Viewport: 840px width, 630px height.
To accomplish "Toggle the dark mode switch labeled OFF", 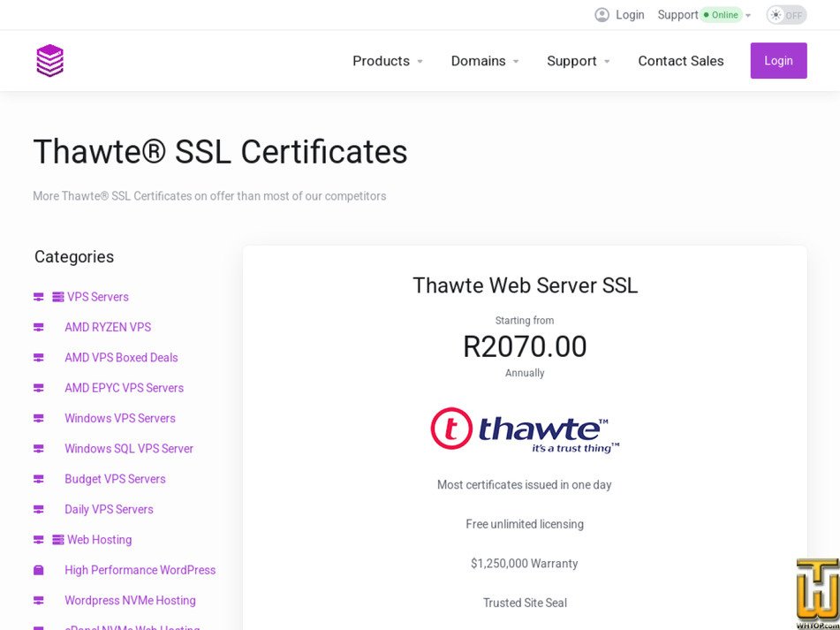I will pyautogui.click(x=786, y=15).
